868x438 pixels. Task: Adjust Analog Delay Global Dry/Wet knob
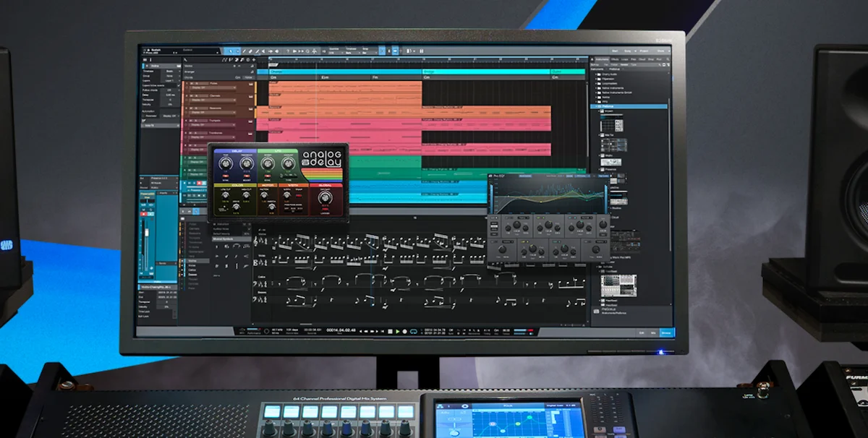click(x=324, y=197)
